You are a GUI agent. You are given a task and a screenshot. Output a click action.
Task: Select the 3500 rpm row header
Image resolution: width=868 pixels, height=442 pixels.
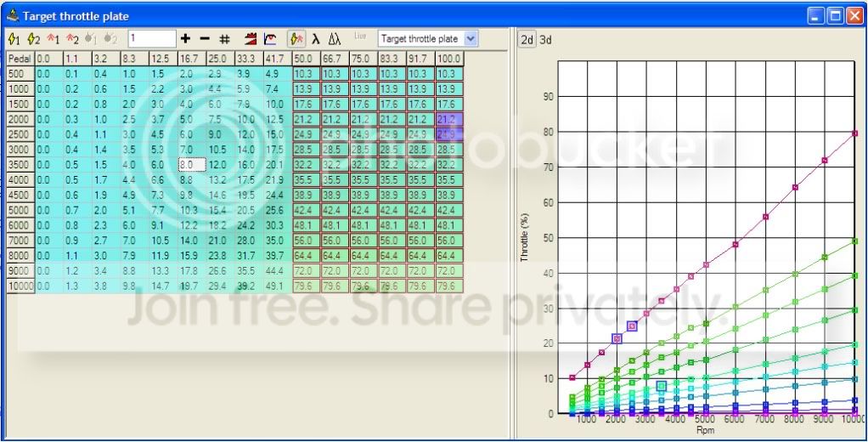[20, 164]
